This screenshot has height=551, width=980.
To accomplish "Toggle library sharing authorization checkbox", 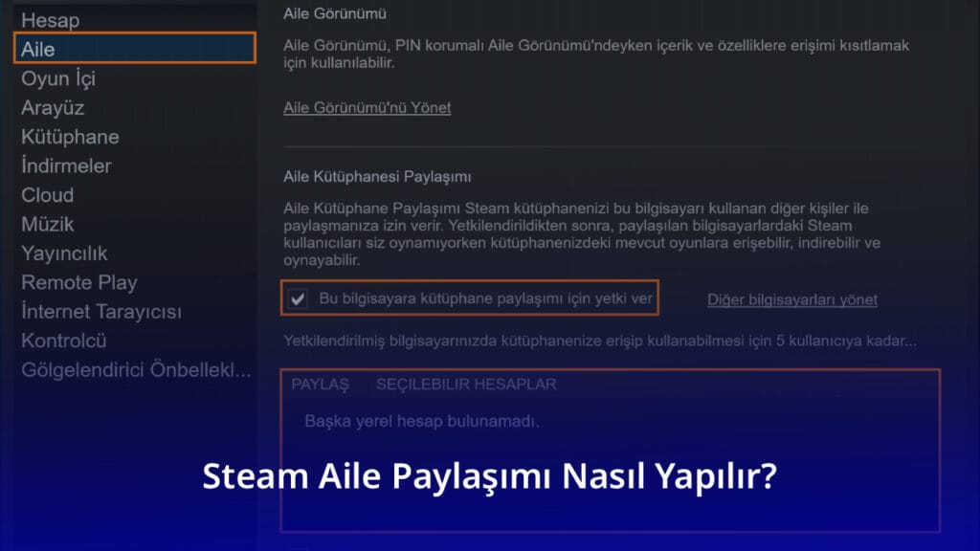I will (298, 298).
